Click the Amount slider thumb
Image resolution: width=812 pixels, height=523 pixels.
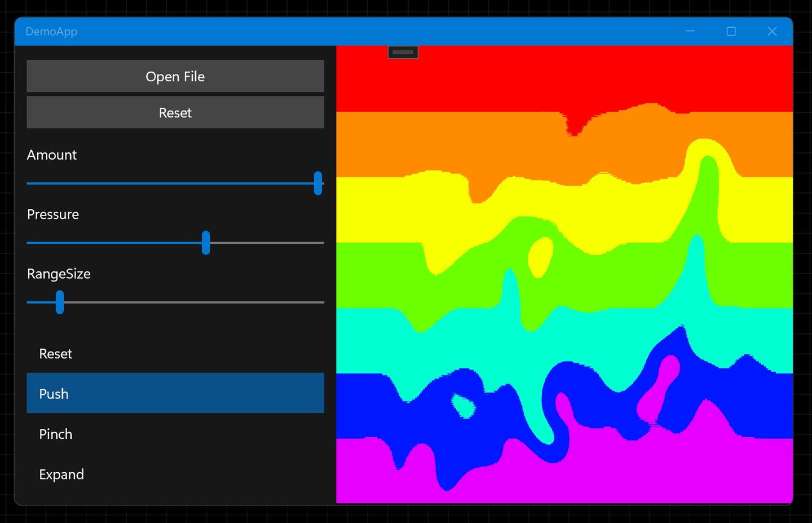(x=318, y=183)
